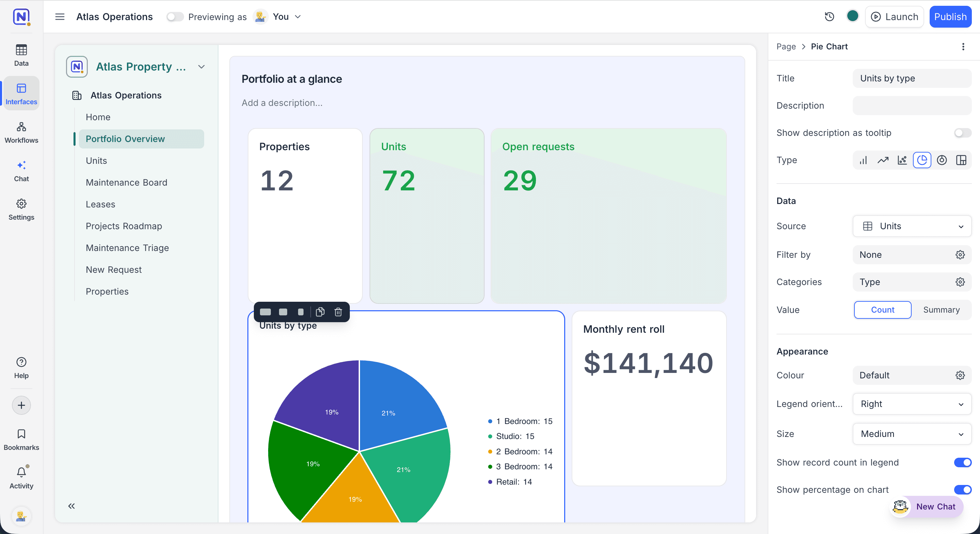Select the line chart type icon
Screen dimensions: 980x534
(883, 160)
